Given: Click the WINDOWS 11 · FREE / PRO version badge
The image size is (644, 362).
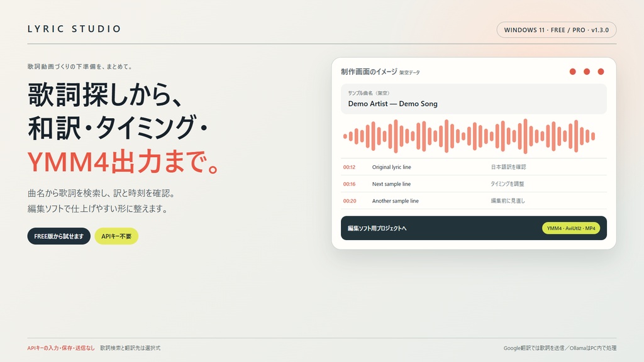Looking at the screenshot, I should 557,30.
